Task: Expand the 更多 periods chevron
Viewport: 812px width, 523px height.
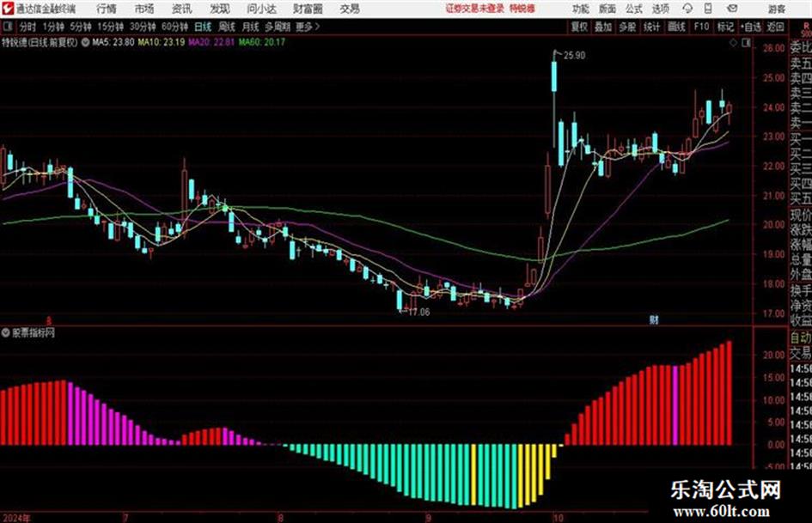Action: pyautogui.click(x=308, y=27)
